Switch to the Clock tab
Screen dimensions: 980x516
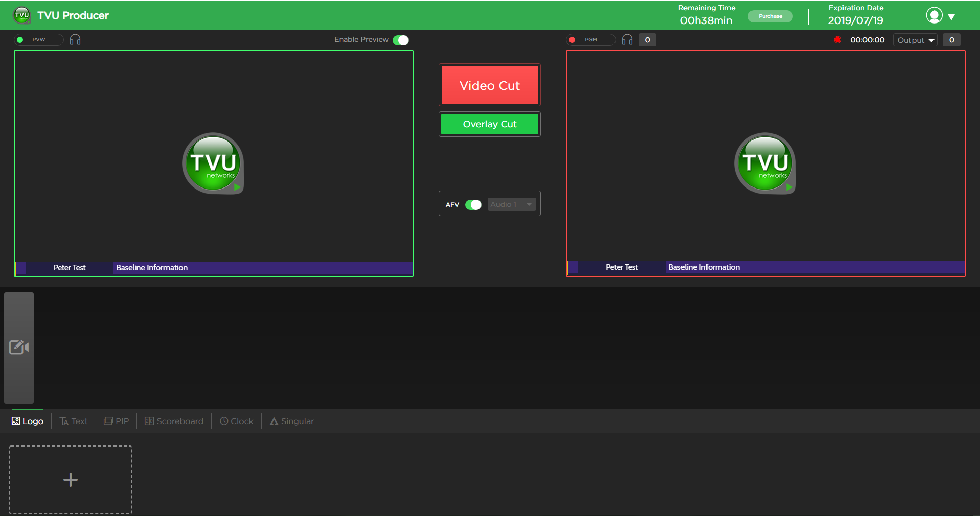pos(237,421)
